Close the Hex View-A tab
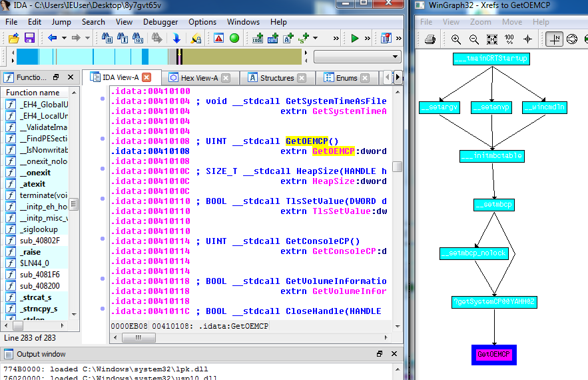Viewport: 588px width, 380px height. click(225, 78)
